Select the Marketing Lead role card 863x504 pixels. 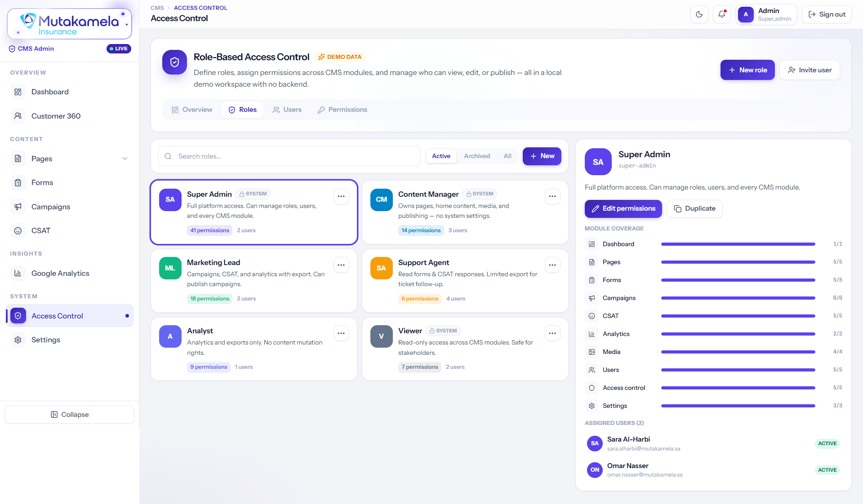coord(254,281)
